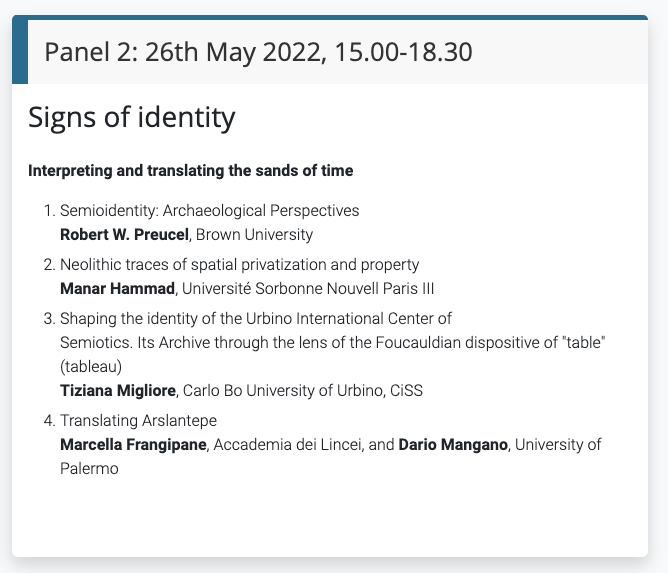This screenshot has height=573, width=668.
Task: Click the blue accent bar beside header
Action: pyautogui.click(x=19, y=52)
